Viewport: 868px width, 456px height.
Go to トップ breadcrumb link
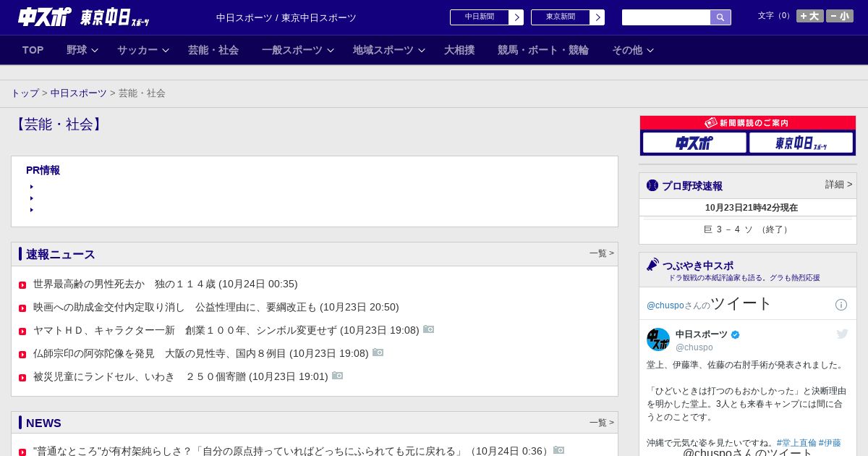point(25,93)
